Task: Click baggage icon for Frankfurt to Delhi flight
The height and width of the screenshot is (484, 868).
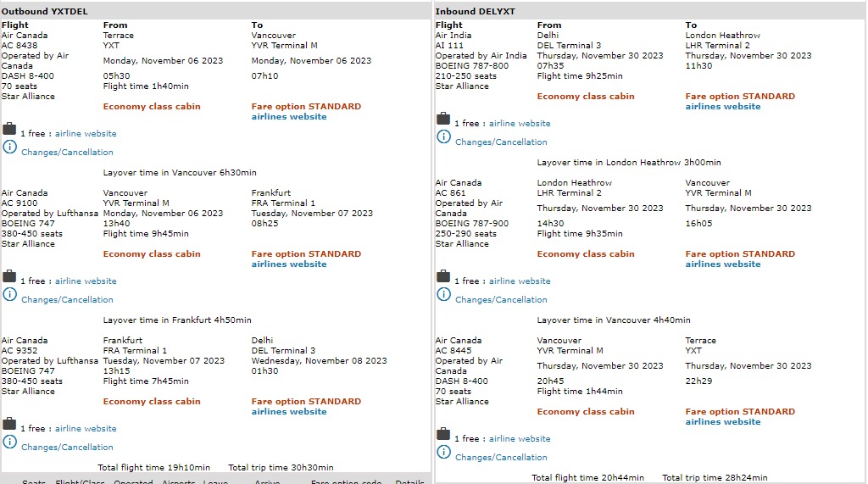Action: click(x=9, y=424)
